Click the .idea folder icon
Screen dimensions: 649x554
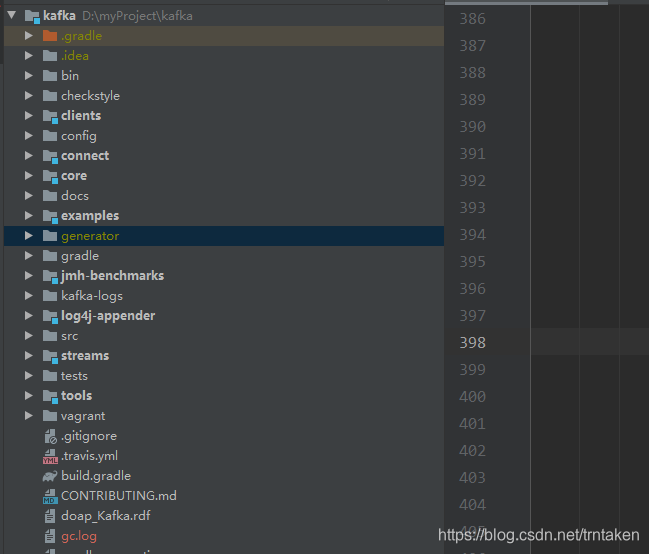pos(50,55)
